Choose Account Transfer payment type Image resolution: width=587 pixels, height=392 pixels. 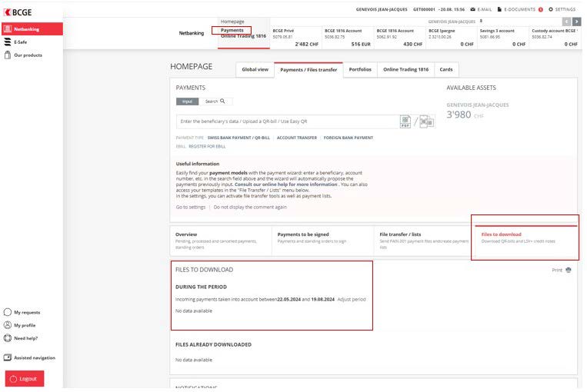click(297, 138)
